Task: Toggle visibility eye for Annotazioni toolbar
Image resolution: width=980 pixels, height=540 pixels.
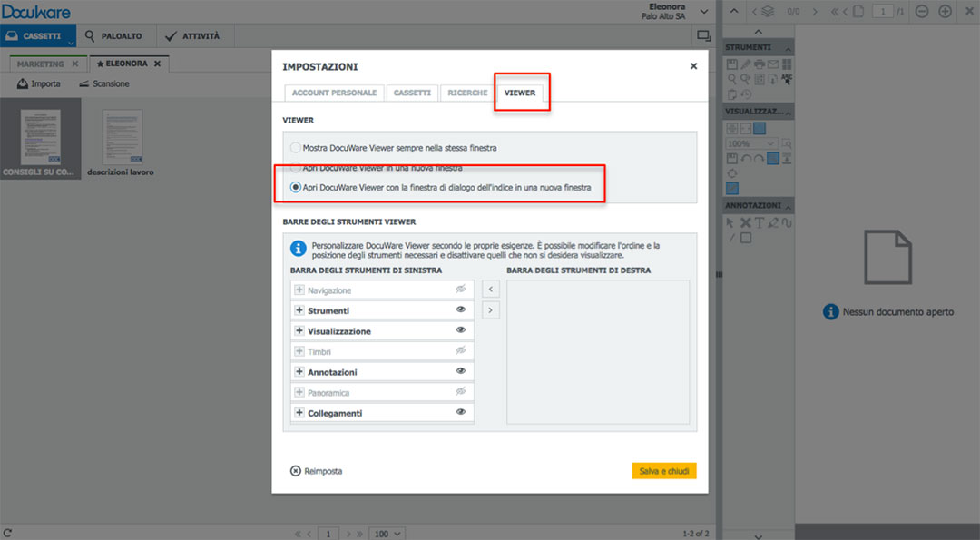Action: (461, 370)
